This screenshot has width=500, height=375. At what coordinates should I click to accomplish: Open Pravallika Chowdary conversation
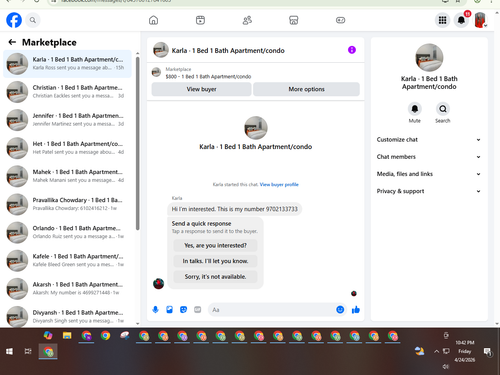(x=67, y=204)
